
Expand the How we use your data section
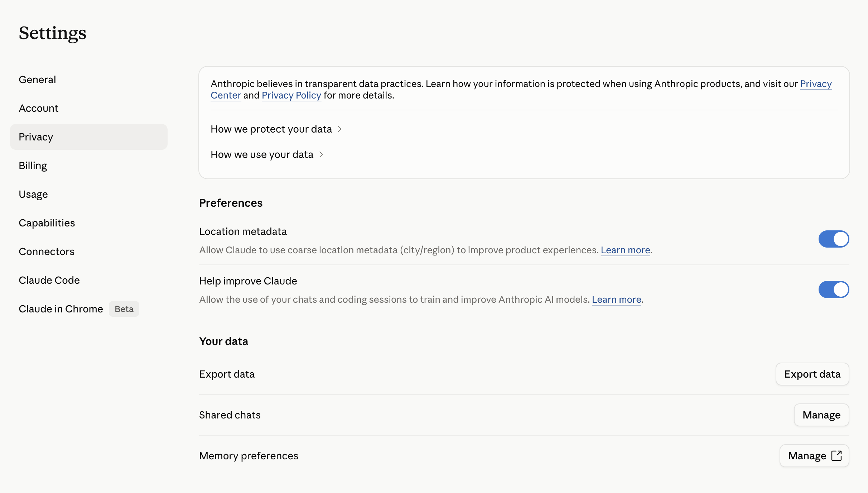(320, 154)
